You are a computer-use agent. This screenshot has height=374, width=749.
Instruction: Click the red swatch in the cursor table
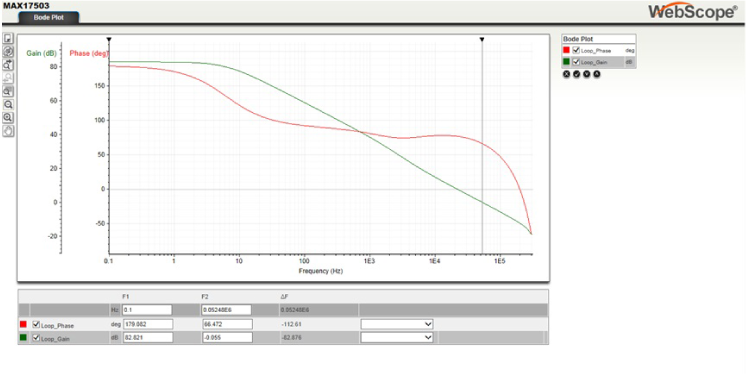click(23, 325)
